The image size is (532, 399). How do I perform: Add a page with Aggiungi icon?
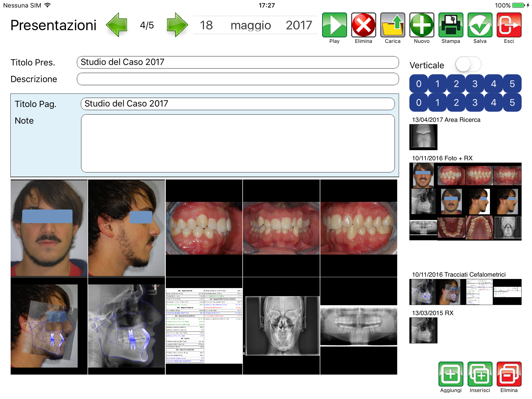tap(450, 374)
